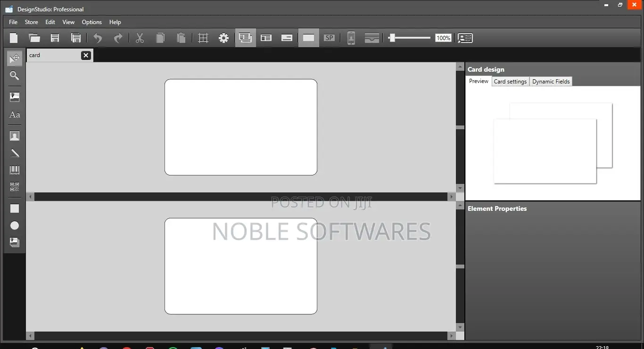Viewport: 644px width, 349px height.
Task: Toggle the back side view button
Action: point(287,38)
